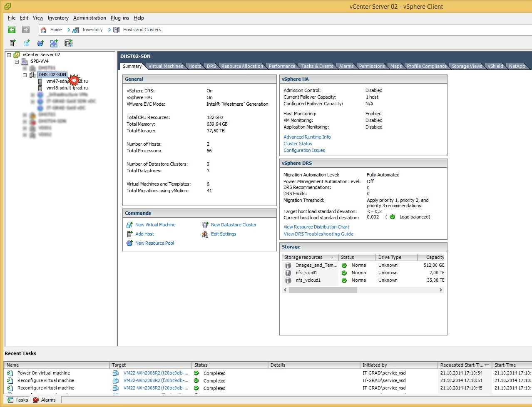Click the DHST02-SDN cluster icon in tree
This screenshot has width=532, height=407.
pos(32,75)
